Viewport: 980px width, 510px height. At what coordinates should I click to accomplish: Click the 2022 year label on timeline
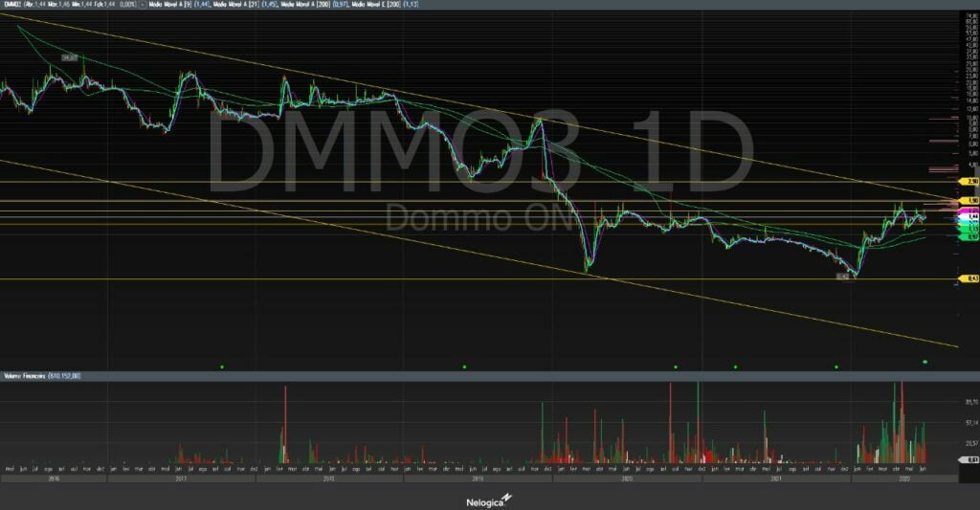(x=903, y=476)
